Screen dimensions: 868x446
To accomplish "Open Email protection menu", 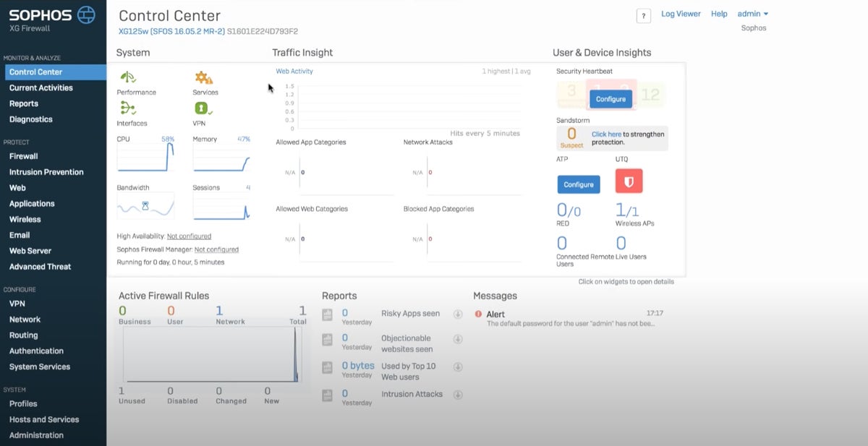I will (20, 235).
